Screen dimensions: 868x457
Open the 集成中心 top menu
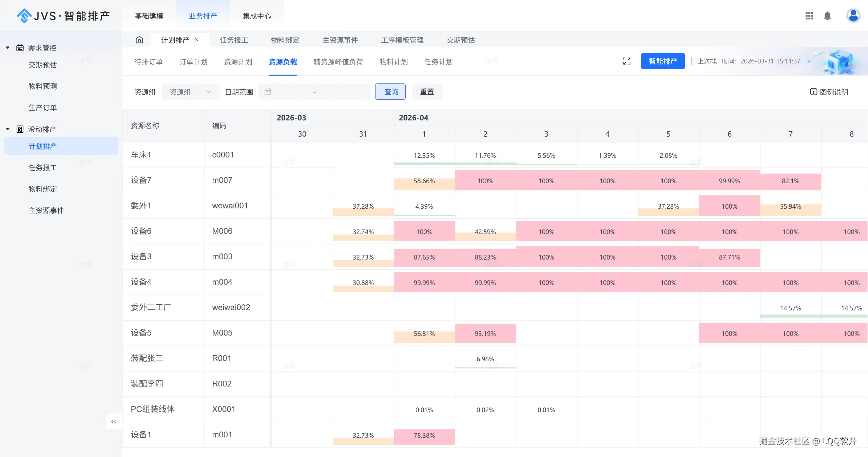[257, 16]
